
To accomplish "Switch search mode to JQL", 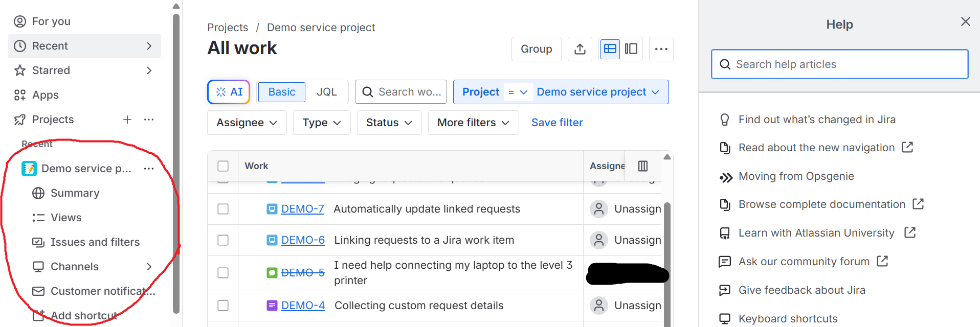I will [x=327, y=92].
